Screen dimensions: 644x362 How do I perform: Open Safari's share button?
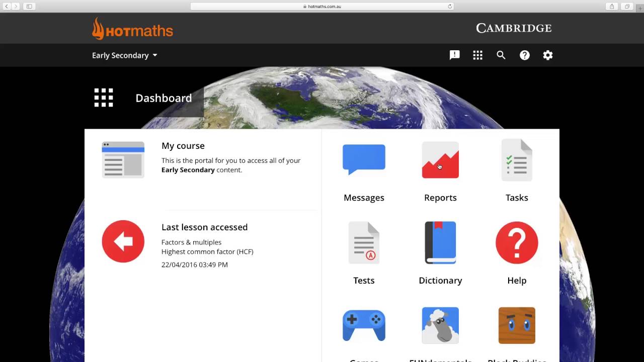[612, 7]
